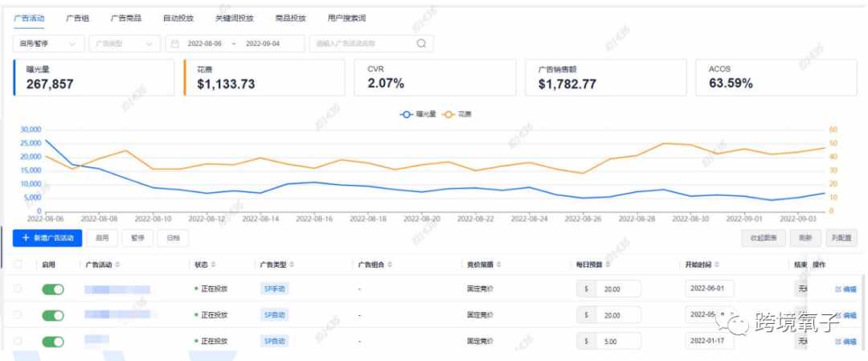Click the 2022-06-01 start date field

[x=710, y=289]
